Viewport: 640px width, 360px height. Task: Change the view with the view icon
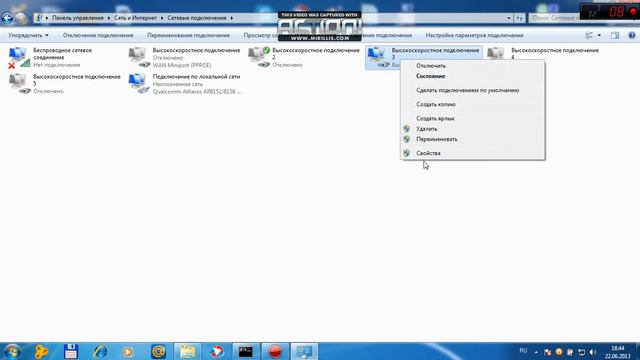point(589,36)
